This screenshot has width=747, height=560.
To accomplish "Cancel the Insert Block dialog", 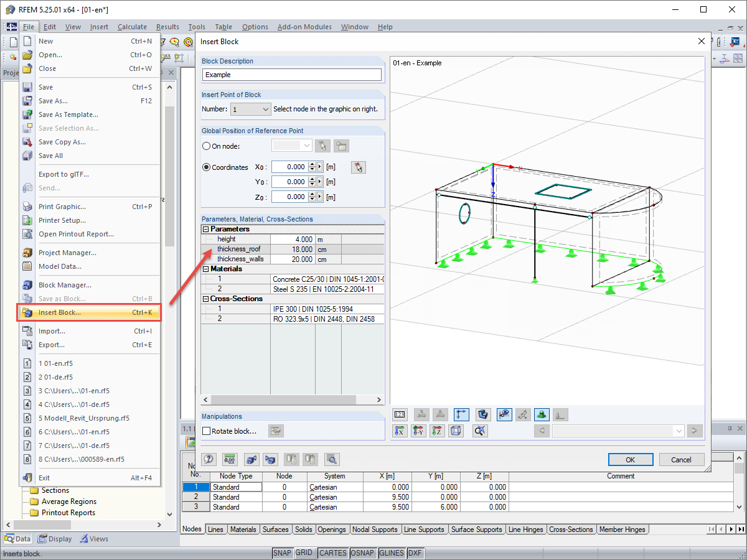I will tap(682, 459).
